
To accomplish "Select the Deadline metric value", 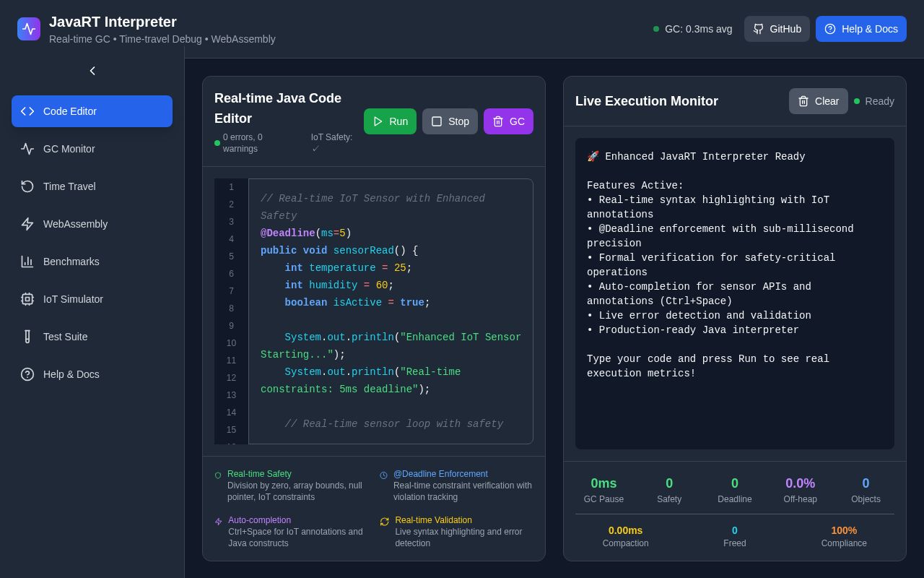I will pos(735,483).
